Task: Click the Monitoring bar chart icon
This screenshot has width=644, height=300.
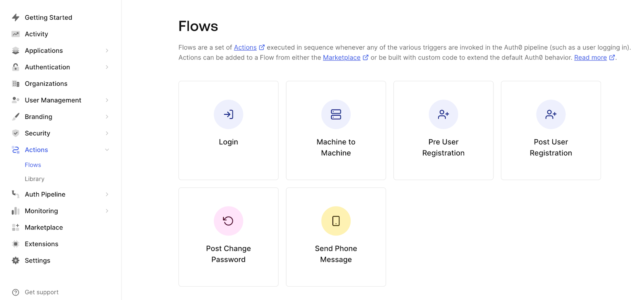Action: pyautogui.click(x=16, y=211)
